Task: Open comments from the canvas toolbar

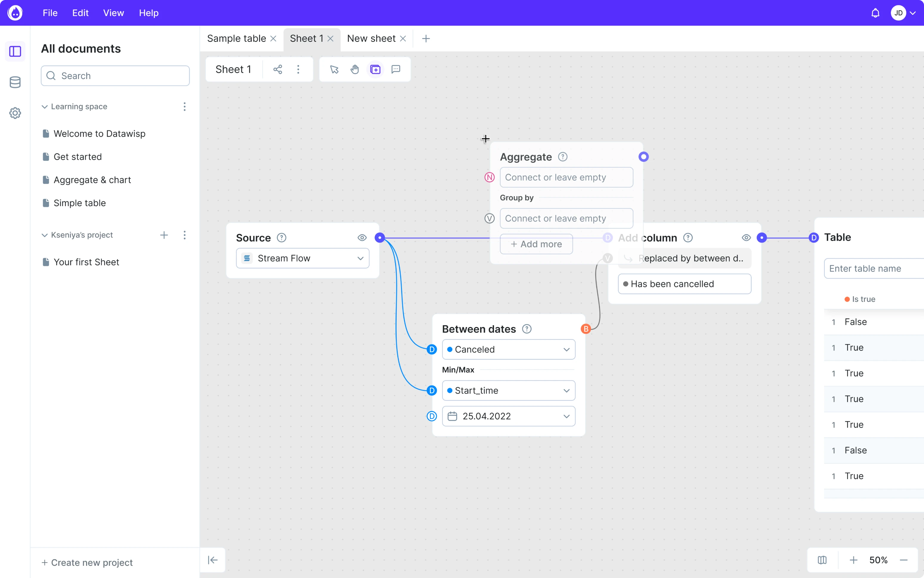Action: 395,69
